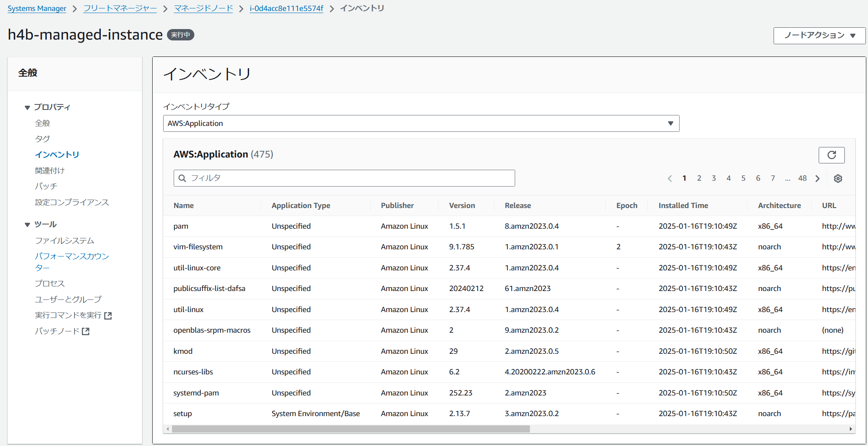Jump to last page 48
The height and width of the screenshot is (446, 868).
[x=802, y=178]
